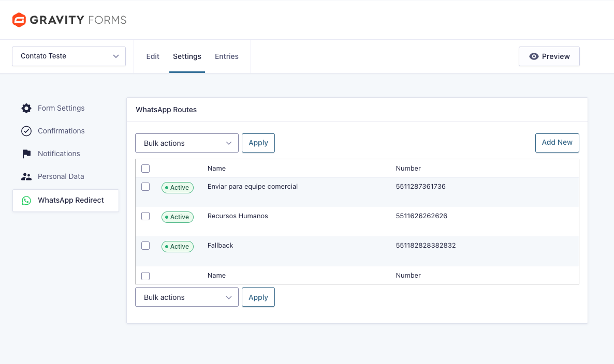Click the Add New button
This screenshot has height=364, width=614.
(x=557, y=143)
